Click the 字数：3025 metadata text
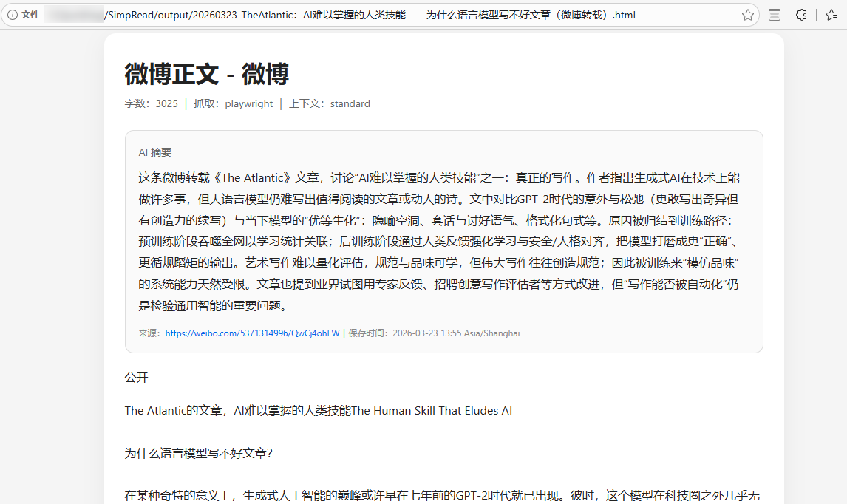Image resolution: width=847 pixels, height=504 pixels. click(151, 104)
